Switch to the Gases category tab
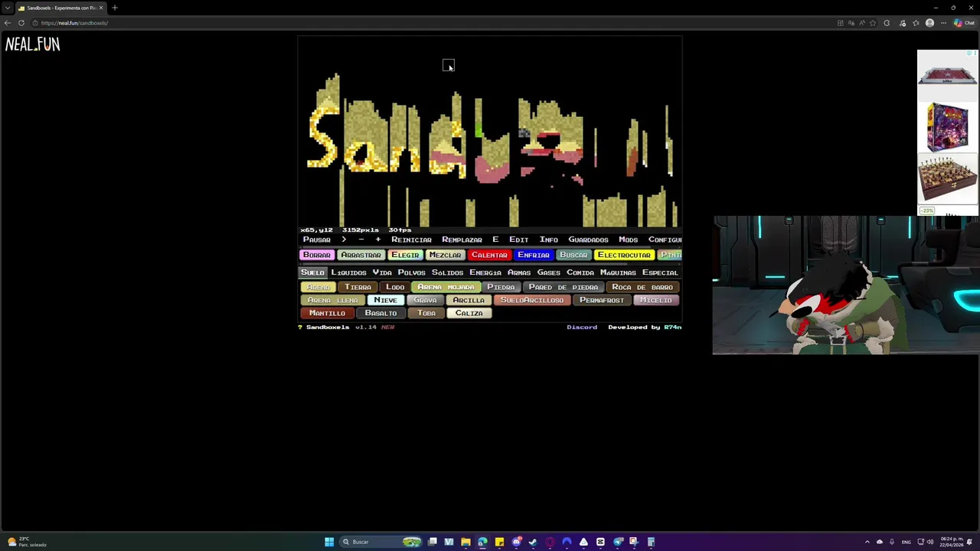The width and height of the screenshot is (980, 551). click(x=548, y=272)
